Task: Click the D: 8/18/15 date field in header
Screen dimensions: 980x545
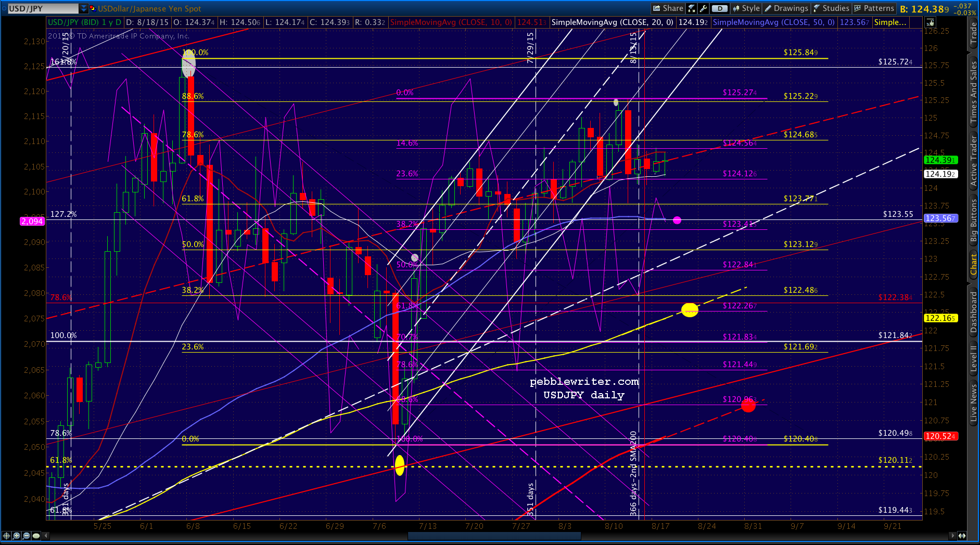Action: [147, 22]
